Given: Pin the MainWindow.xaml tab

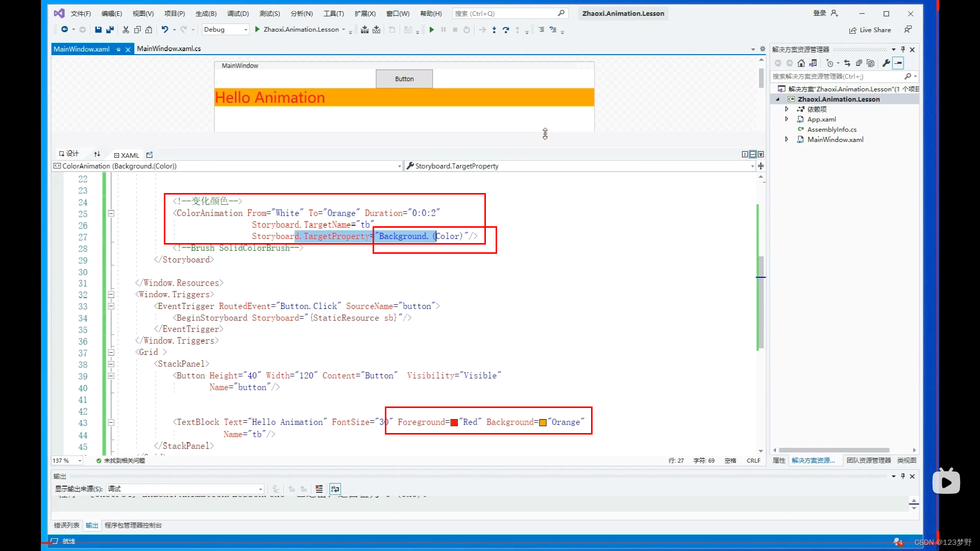Looking at the screenshot, I should (118, 49).
